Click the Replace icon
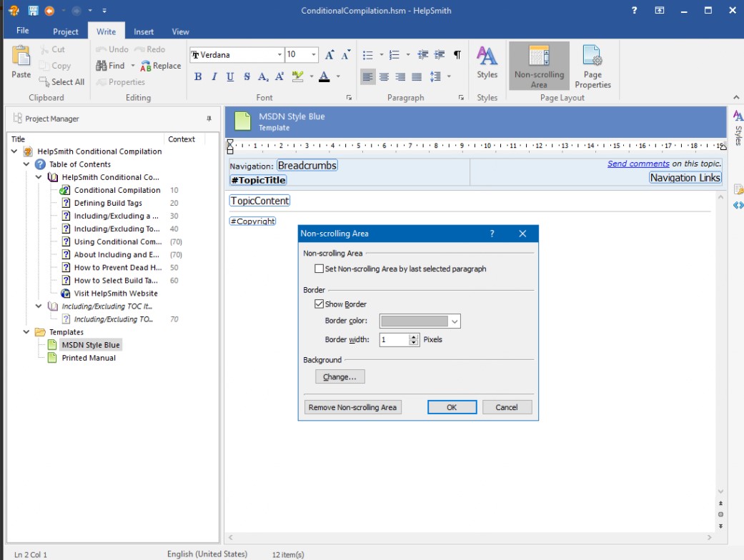744x560 pixels. coord(161,65)
